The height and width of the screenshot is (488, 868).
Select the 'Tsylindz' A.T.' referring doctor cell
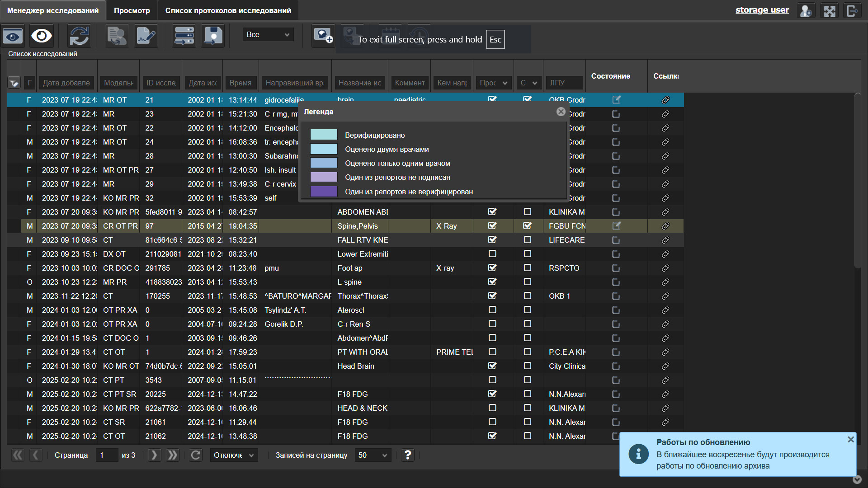[295, 310]
